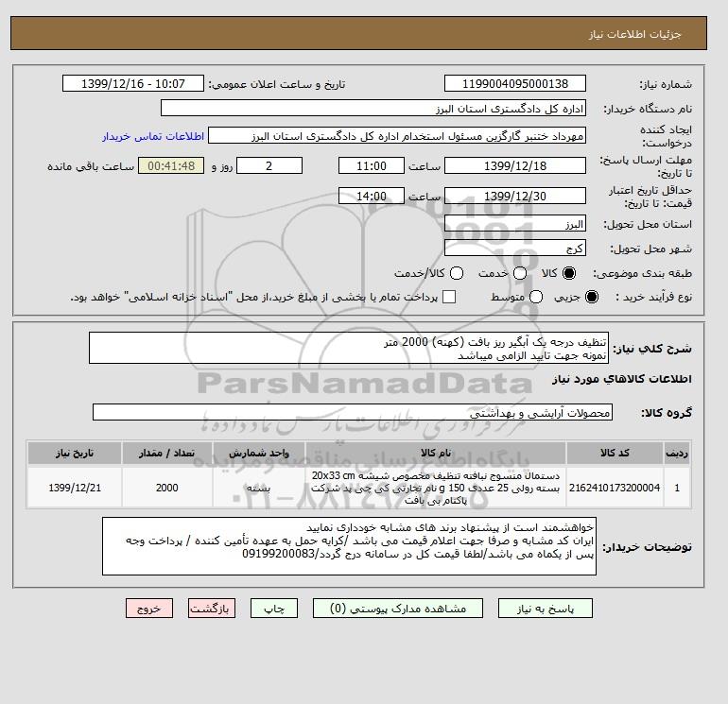
Task: Click the بازگشت back button
Action: coord(212,609)
